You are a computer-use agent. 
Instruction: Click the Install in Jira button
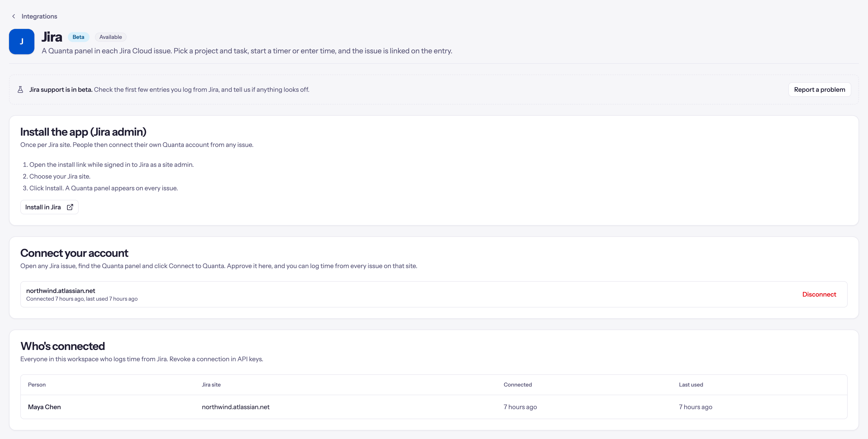click(50, 207)
